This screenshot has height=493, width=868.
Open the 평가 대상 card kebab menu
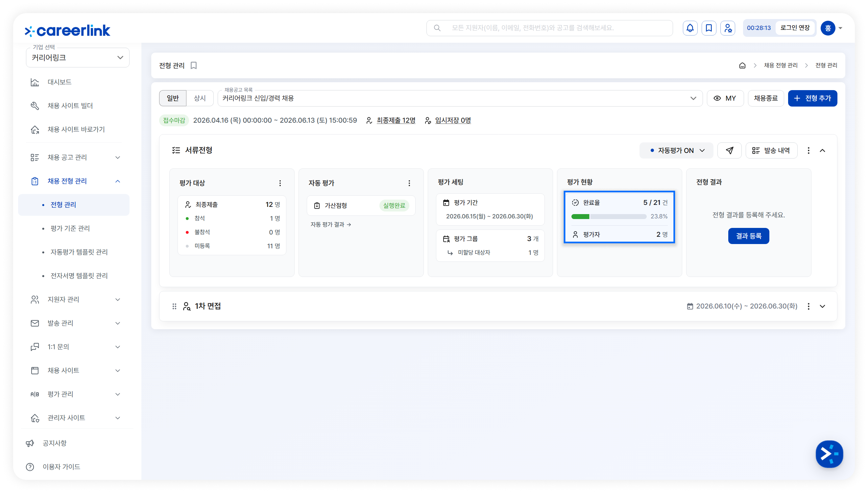point(280,183)
